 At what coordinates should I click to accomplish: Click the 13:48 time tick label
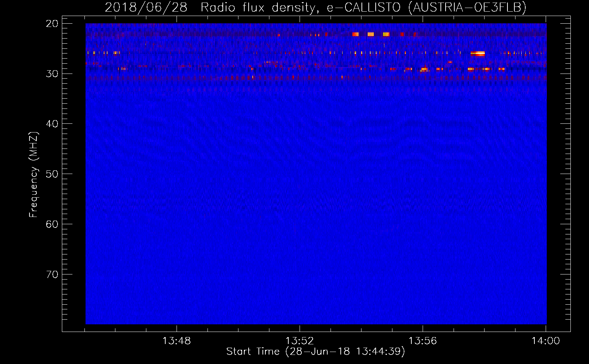click(x=177, y=341)
